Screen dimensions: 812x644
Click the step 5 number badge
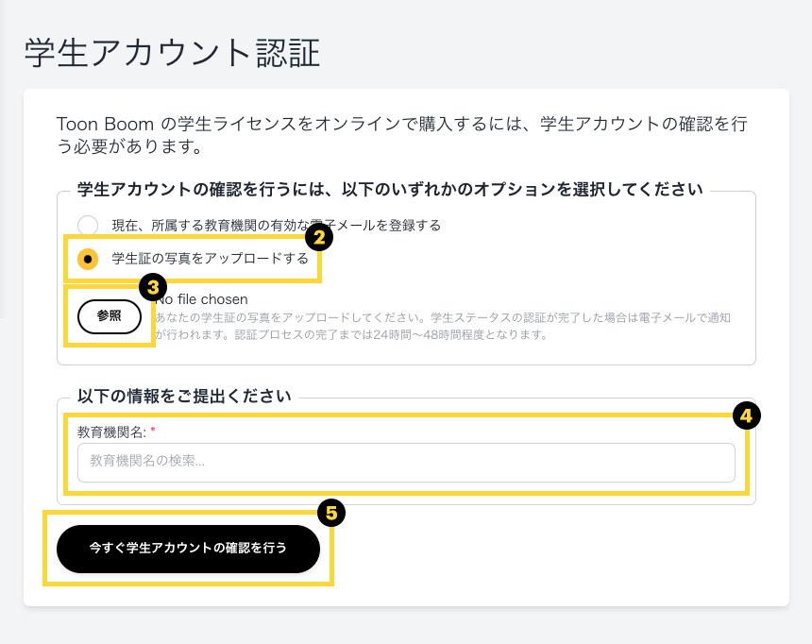331,513
